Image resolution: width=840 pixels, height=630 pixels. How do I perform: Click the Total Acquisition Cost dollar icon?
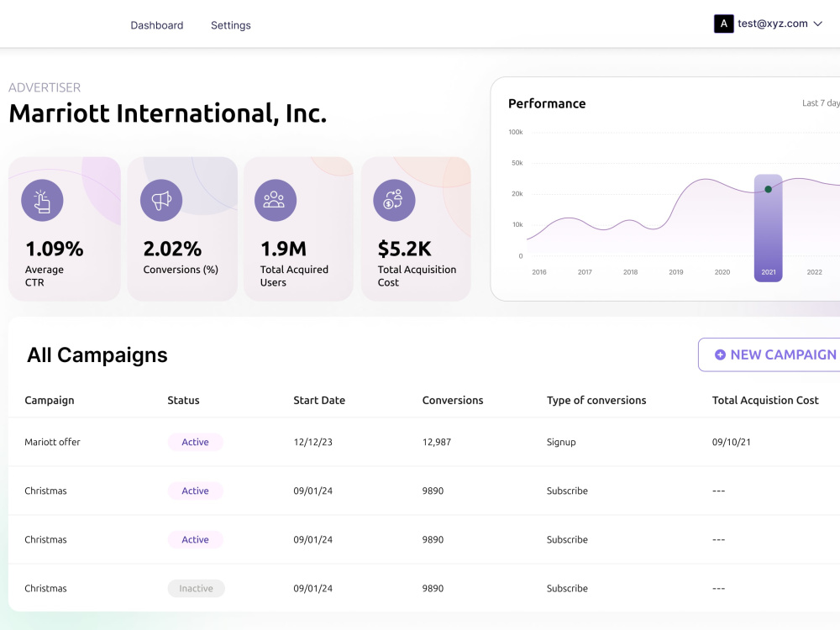[x=394, y=201]
